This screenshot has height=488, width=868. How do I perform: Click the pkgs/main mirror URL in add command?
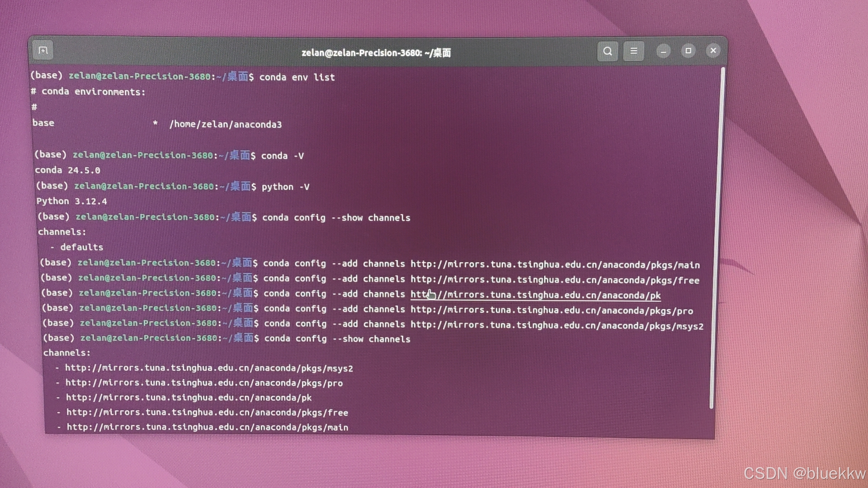[555, 265]
